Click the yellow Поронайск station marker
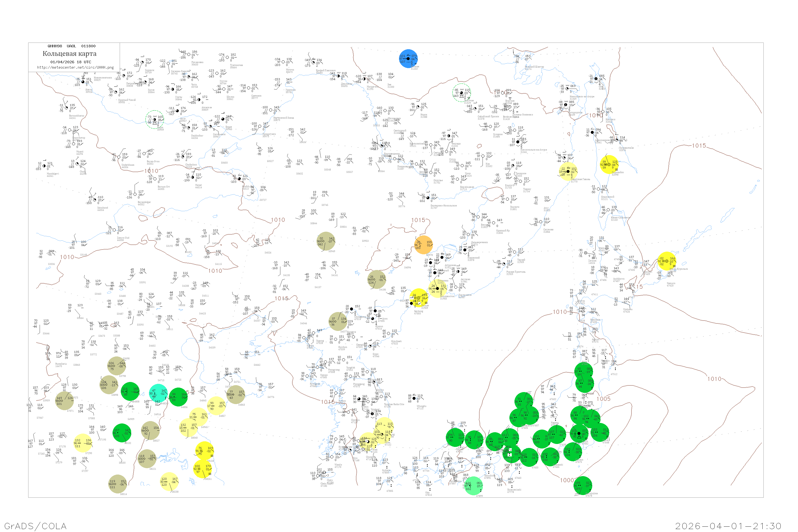 [x=609, y=164]
